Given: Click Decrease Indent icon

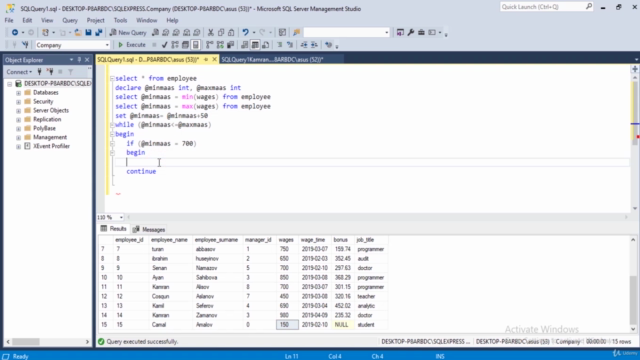Looking at the screenshot, I should click(x=304, y=45).
